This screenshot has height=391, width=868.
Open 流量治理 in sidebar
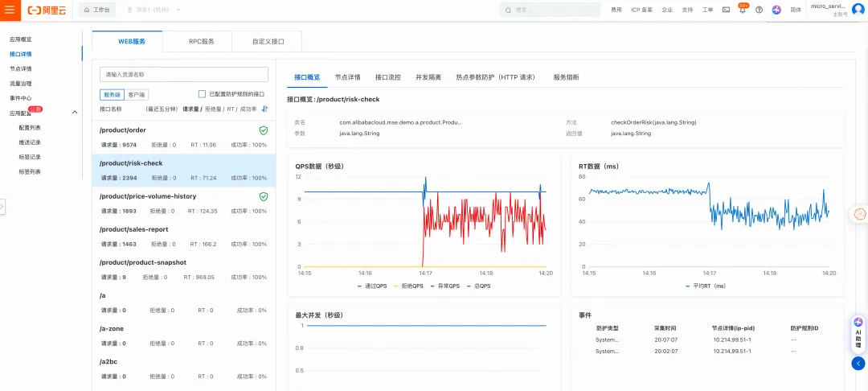pos(20,84)
